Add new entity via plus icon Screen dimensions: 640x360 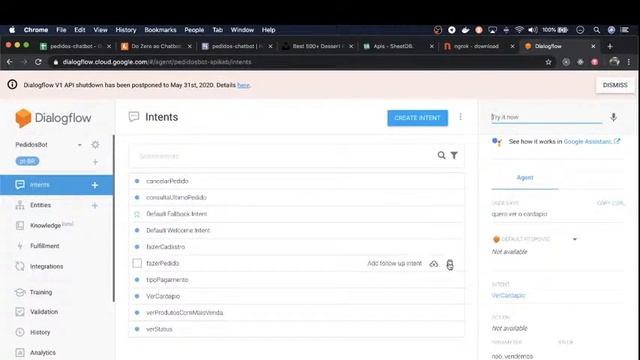(95, 205)
